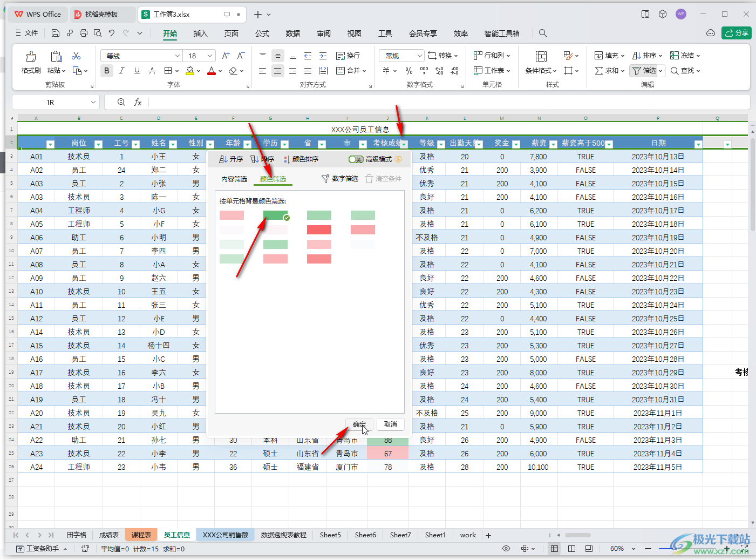756x560 pixels.
Task: Click the undo arrow icon
Action: tap(112, 33)
